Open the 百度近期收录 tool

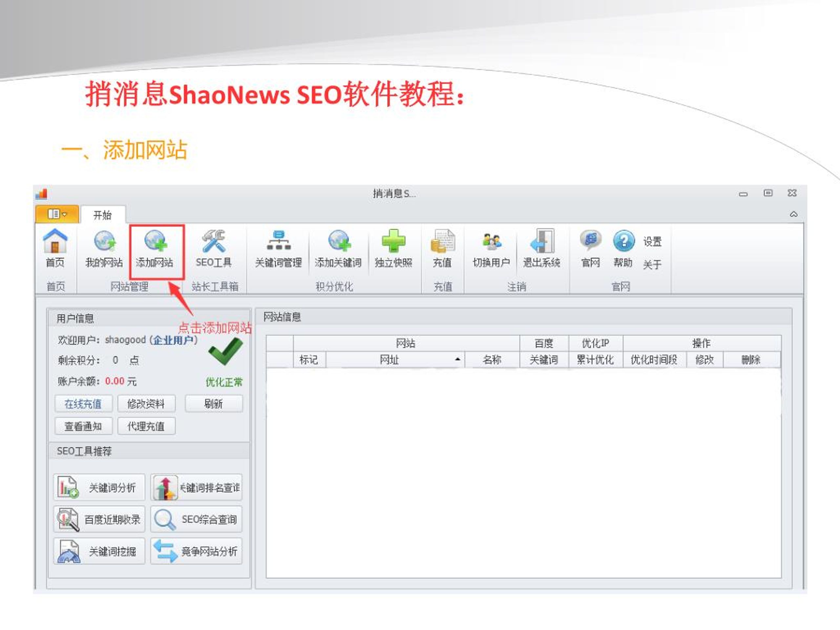99,519
